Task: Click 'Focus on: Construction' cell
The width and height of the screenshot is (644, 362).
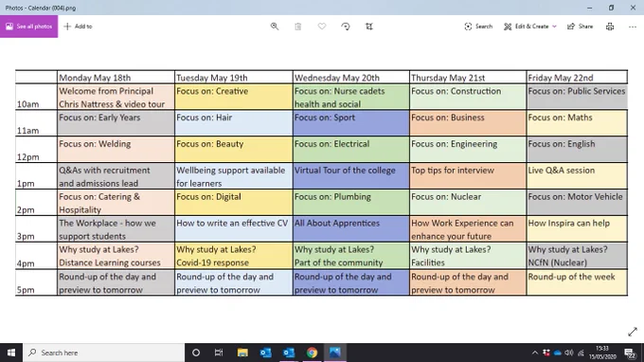Action: (x=468, y=97)
